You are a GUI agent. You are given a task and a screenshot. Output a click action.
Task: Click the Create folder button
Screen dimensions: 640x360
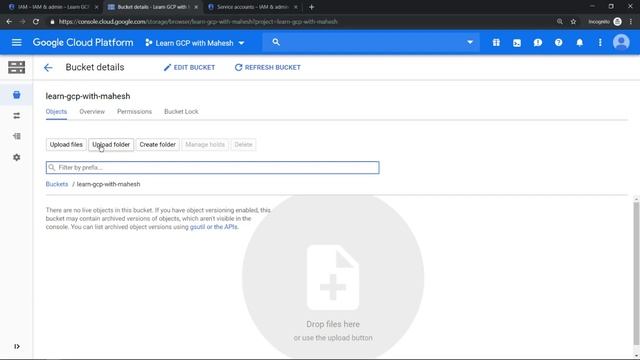(158, 144)
